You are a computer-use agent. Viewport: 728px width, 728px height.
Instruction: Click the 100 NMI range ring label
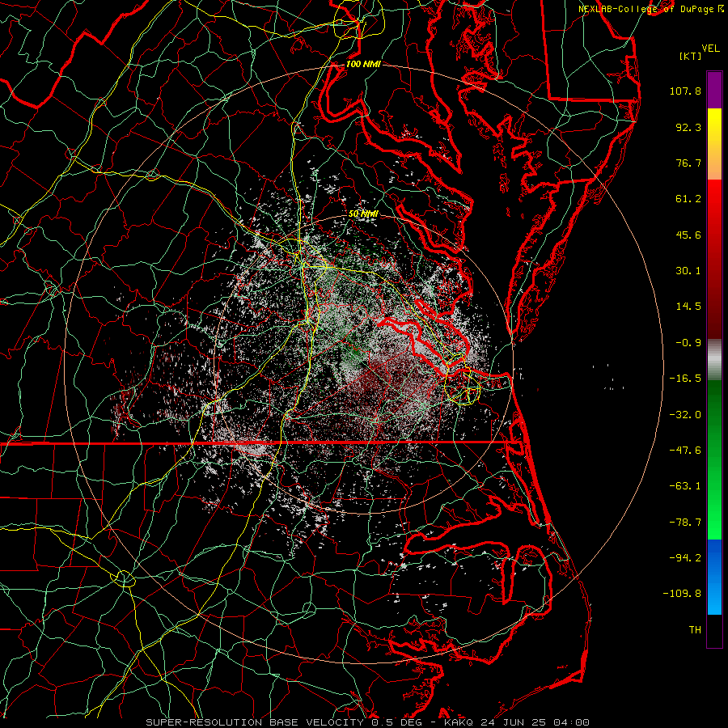pyautogui.click(x=363, y=64)
